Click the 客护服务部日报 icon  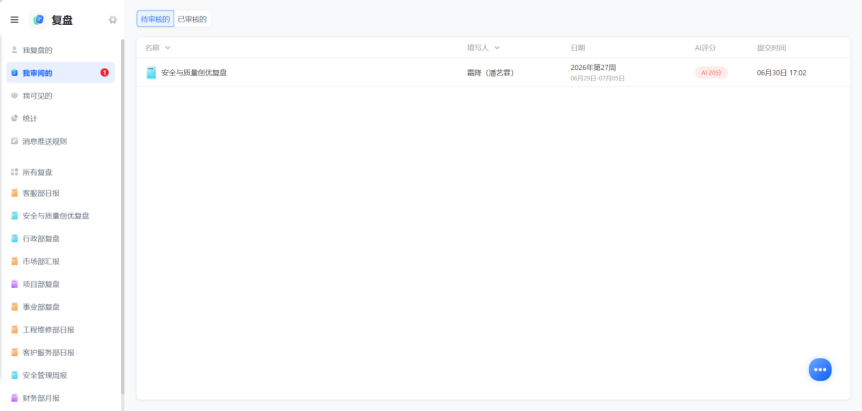coord(15,353)
